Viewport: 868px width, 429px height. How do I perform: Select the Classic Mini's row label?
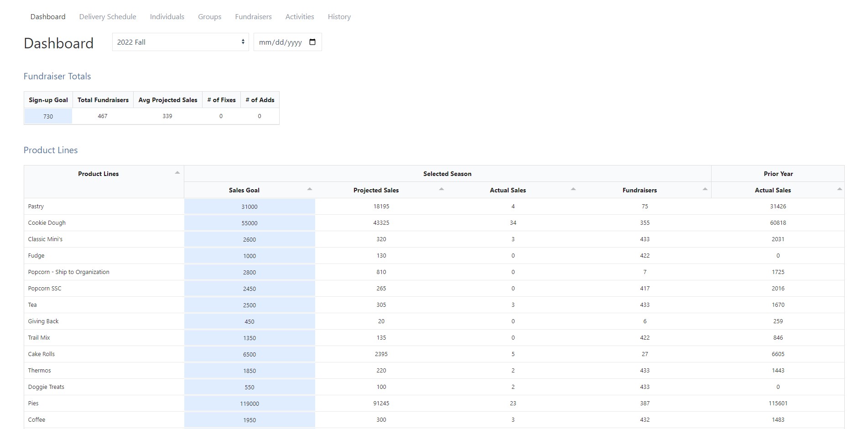tap(45, 239)
